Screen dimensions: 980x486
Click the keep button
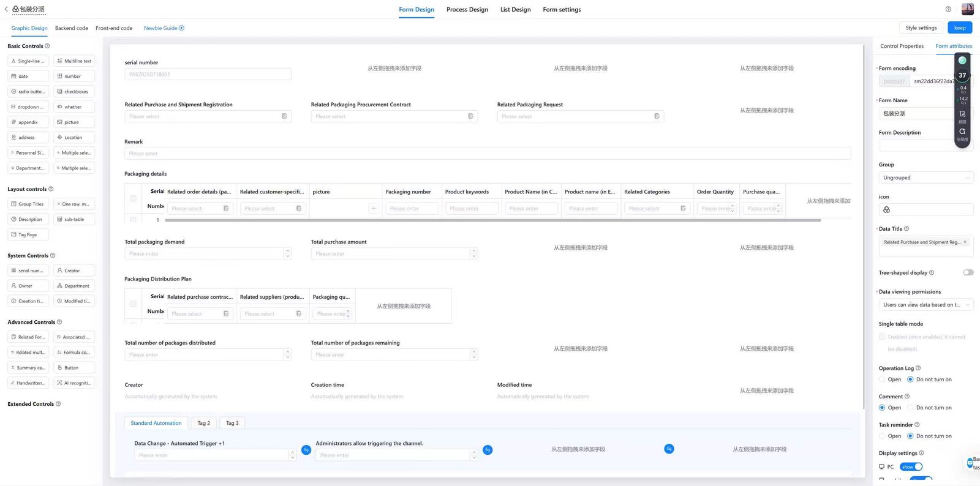click(960, 28)
